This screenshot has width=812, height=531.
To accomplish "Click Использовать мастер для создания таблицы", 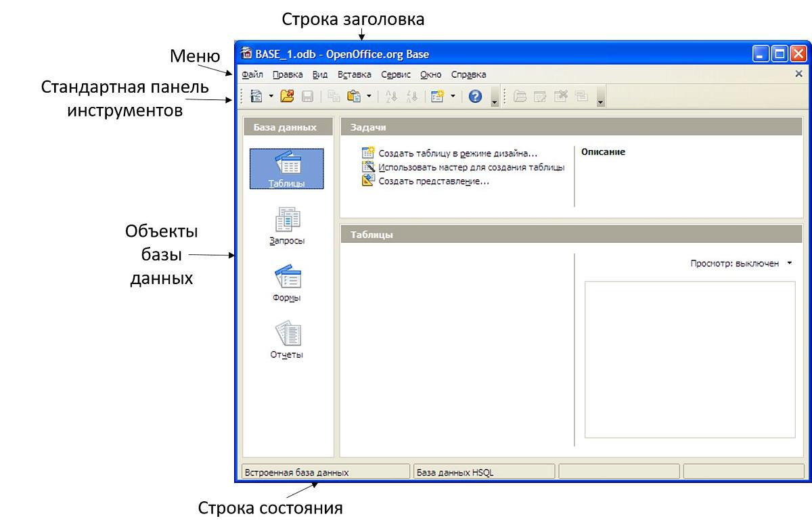I will pos(472,167).
